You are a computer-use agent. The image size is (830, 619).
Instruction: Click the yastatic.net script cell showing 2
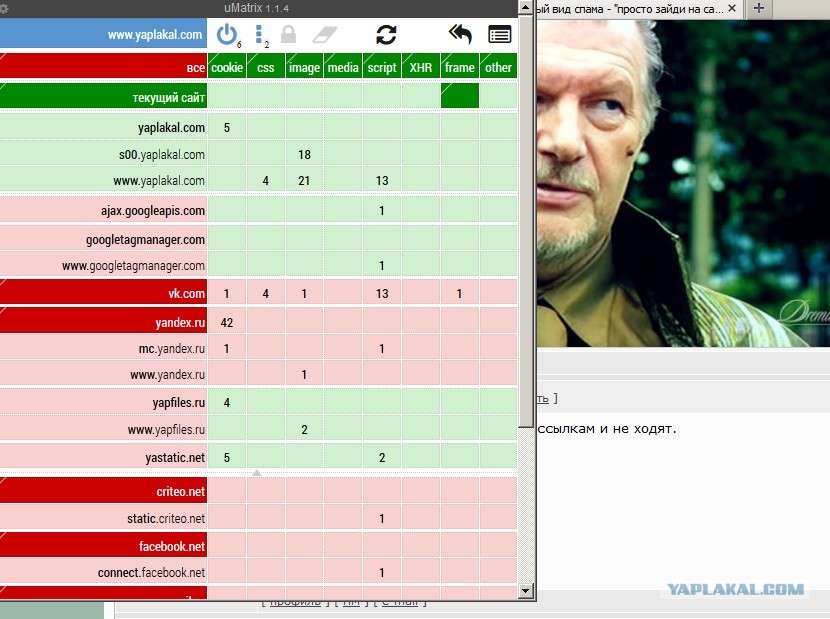pyautogui.click(x=382, y=457)
